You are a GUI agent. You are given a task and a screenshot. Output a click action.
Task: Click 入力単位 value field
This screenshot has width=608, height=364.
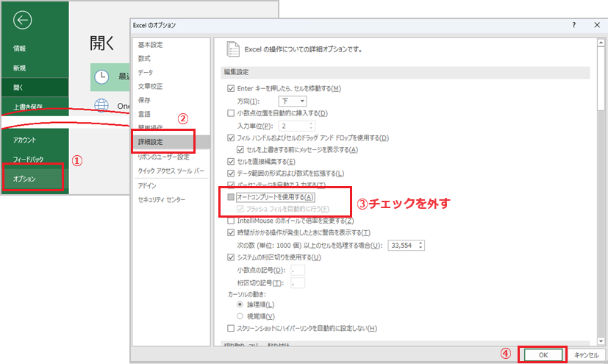(x=294, y=126)
